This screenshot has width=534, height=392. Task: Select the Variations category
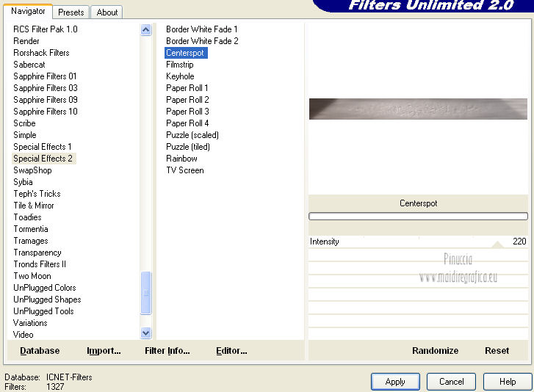(x=30, y=323)
